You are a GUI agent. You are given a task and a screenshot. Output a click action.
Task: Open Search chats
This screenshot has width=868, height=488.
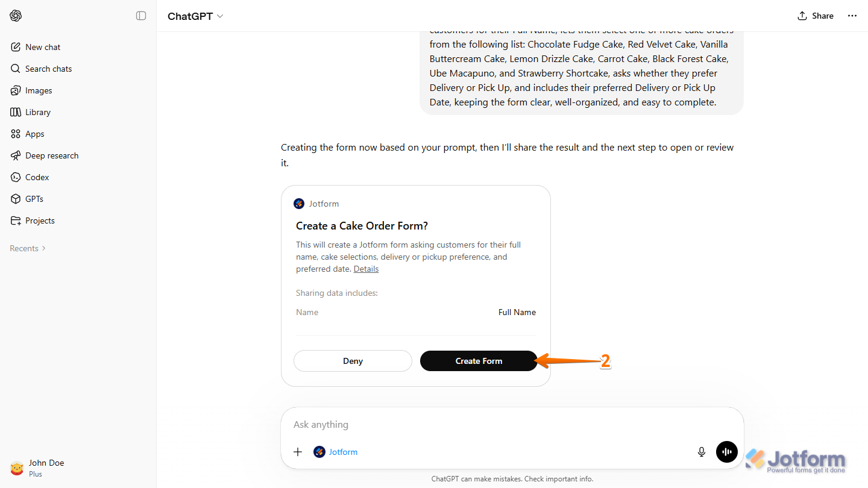[x=48, y=68]
